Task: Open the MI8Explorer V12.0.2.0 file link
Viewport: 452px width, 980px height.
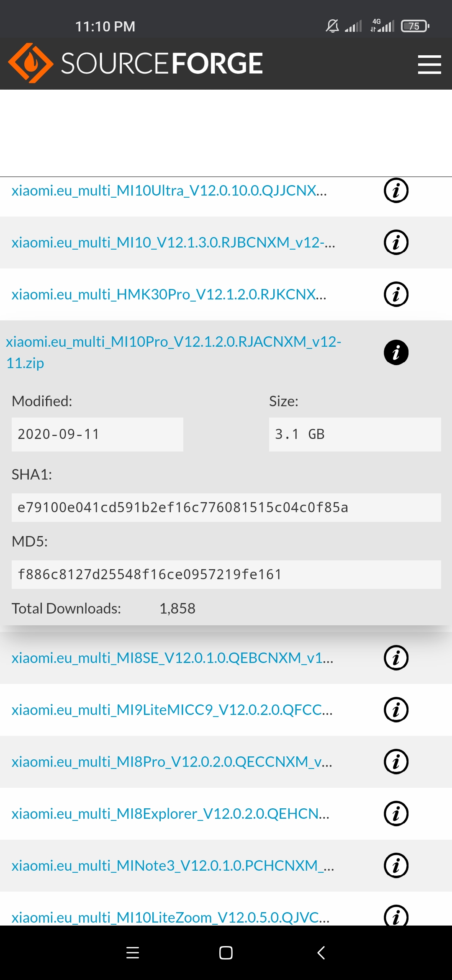Action: pyautogui.click(x=170, y=814)
